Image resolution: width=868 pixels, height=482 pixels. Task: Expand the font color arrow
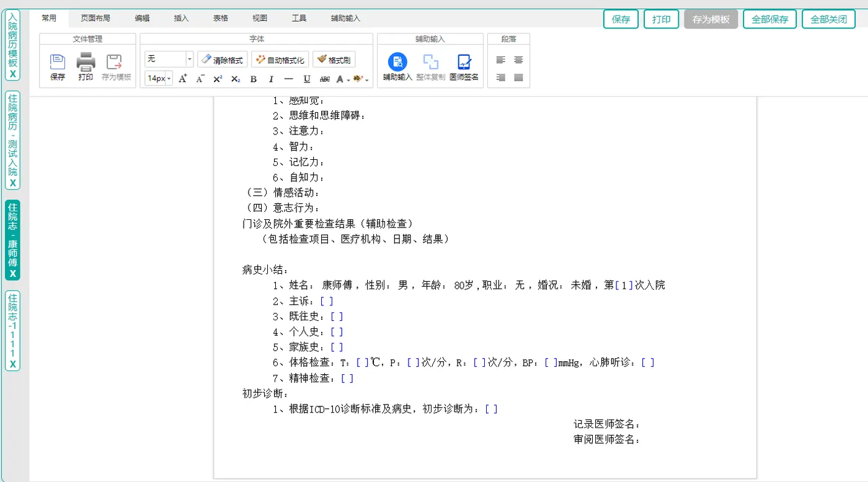(348, 80)
